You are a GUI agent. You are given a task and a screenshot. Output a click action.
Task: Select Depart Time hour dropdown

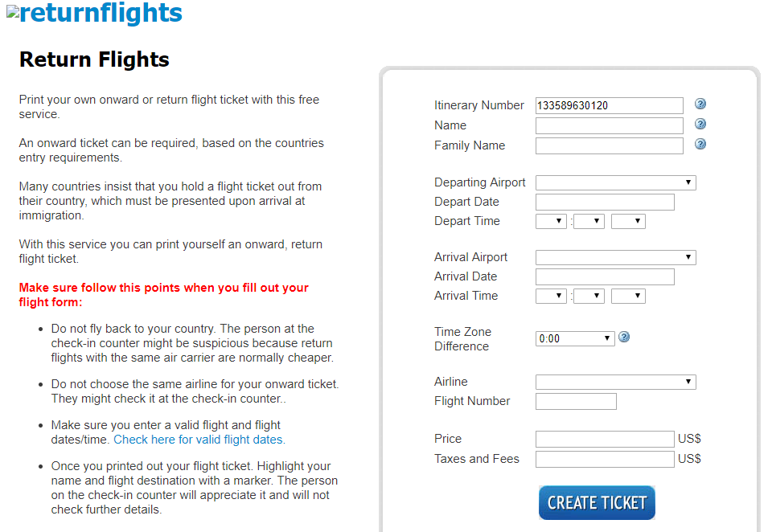[551, 221]
